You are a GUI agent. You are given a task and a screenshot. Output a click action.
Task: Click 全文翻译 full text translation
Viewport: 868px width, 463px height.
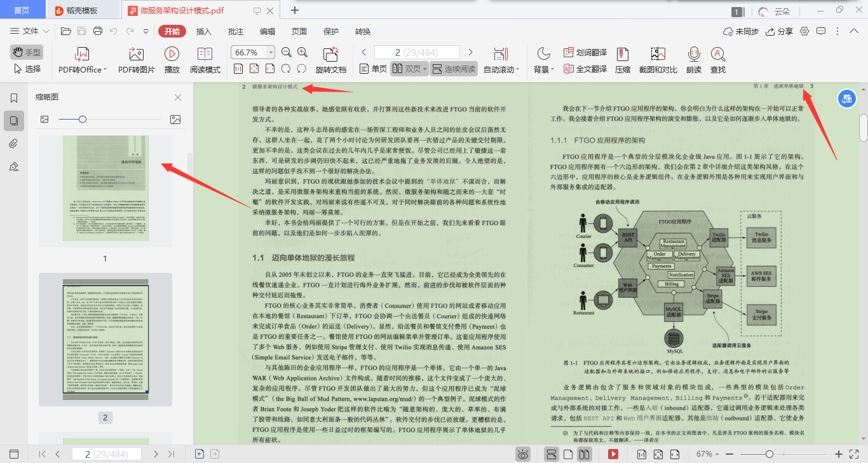click(x=585, y=69)
